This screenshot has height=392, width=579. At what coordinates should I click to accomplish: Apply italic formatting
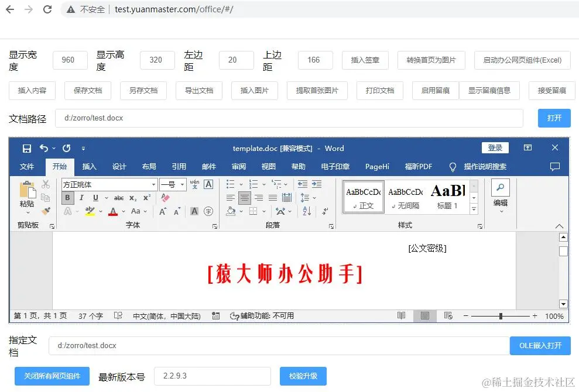(x=81, y=197)
